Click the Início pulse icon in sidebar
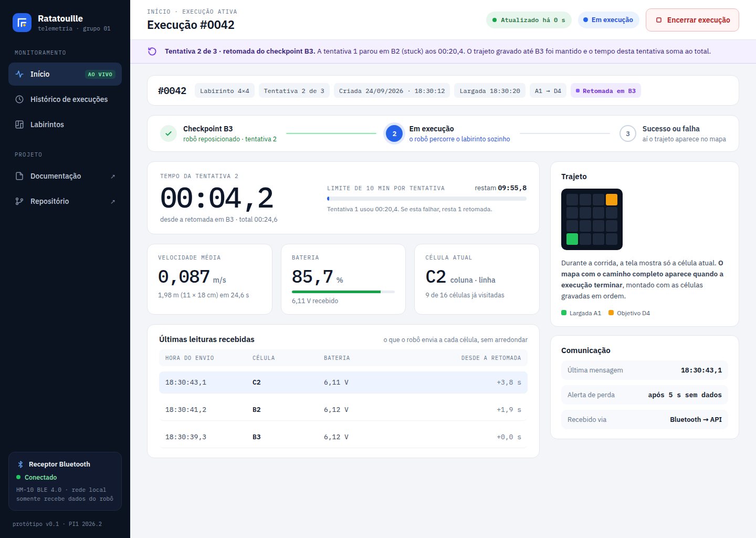Image resolution: width=756 pixels, height=538 pixels. 19,74
